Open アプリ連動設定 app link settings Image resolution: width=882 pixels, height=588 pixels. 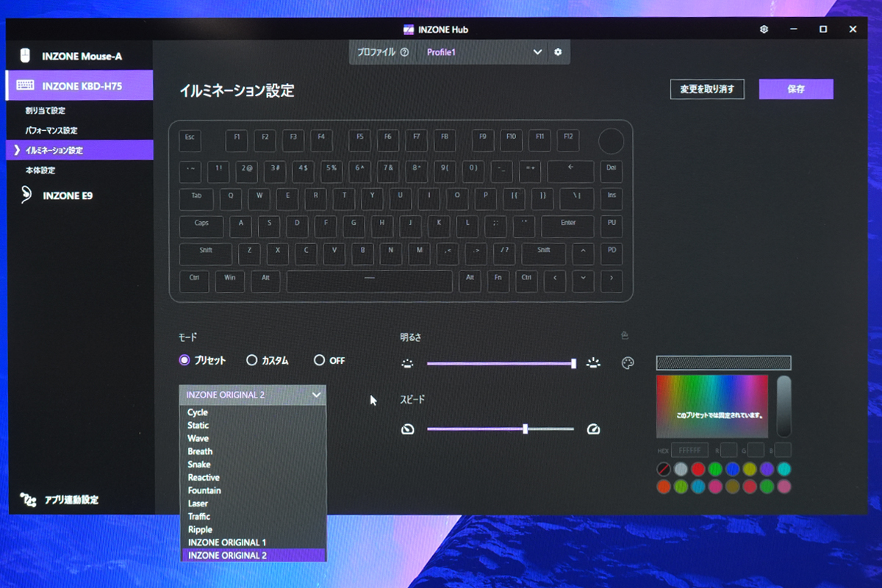pos(60,500)
